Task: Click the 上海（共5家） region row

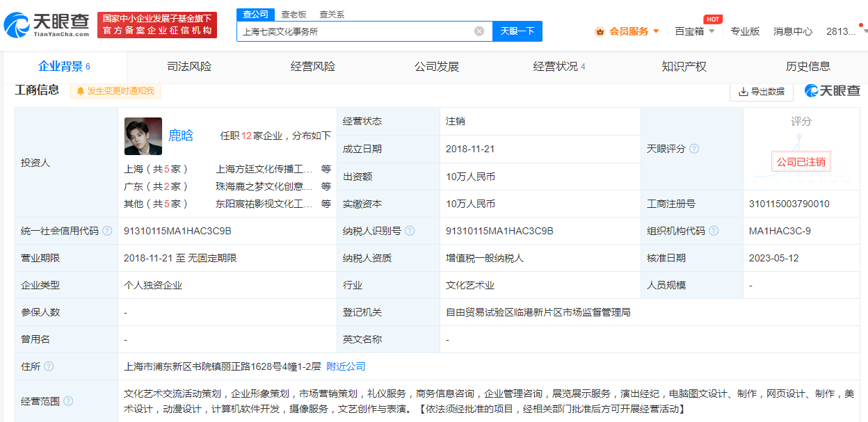Action: (227, 169)
